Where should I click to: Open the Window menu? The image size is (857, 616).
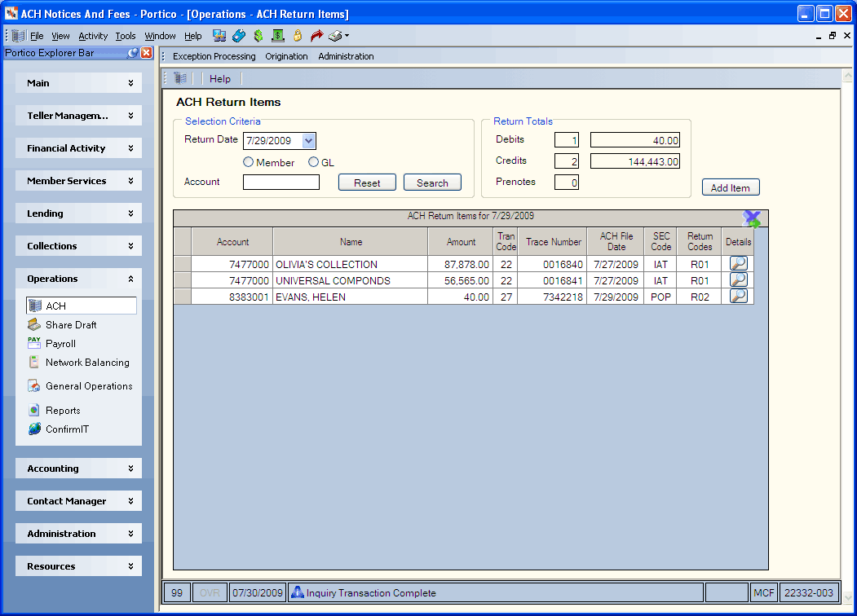[x=160, y=36]
